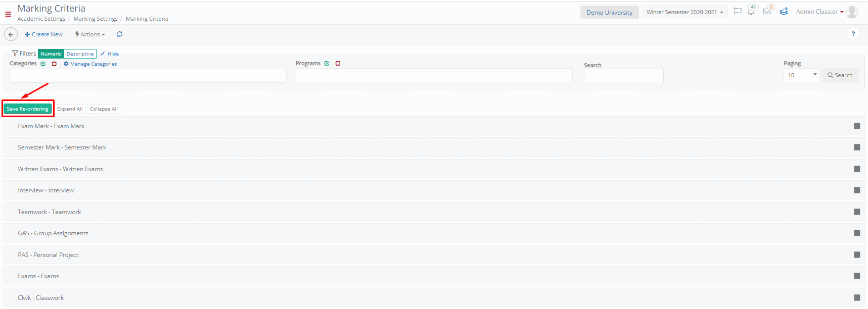Select the Exams - Exams row

[434, 276]
